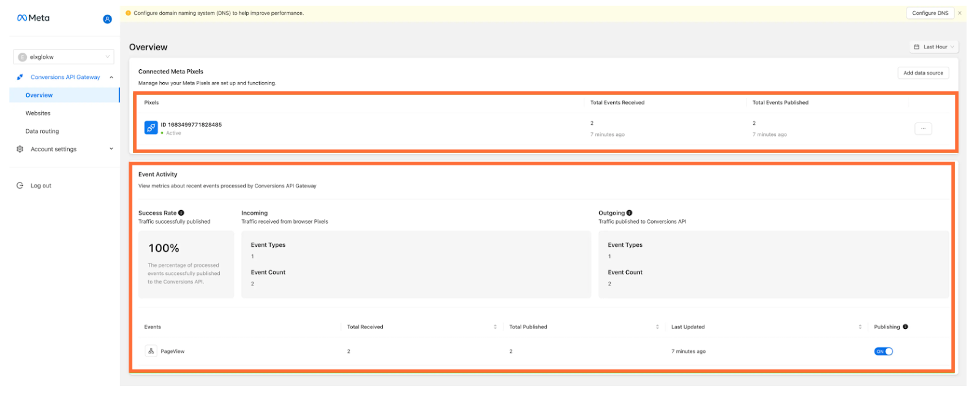Viewport: 980px width, 400px height.
Task: Go to Websites in the sidebar
Action: (38, 113)
